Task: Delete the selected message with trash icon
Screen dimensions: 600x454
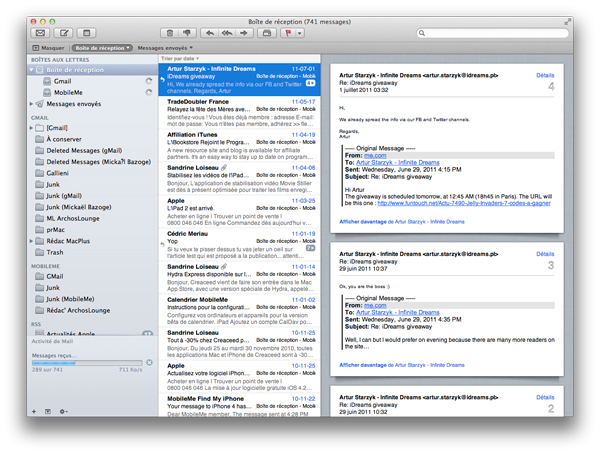Action: 170,33
